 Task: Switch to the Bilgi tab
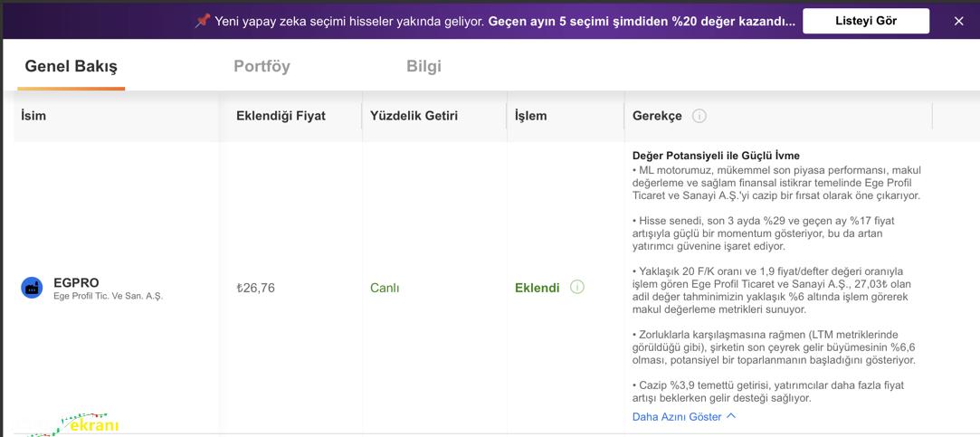[423, 66]
